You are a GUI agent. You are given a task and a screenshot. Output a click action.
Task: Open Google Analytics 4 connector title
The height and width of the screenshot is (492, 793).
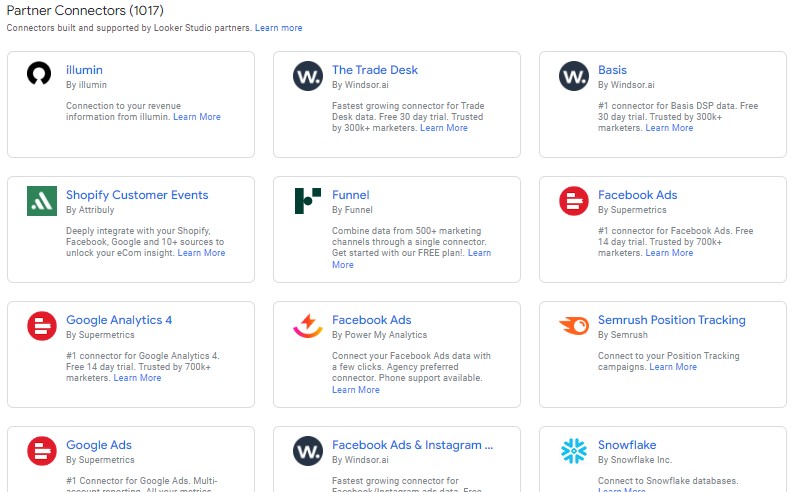point(119,320)
